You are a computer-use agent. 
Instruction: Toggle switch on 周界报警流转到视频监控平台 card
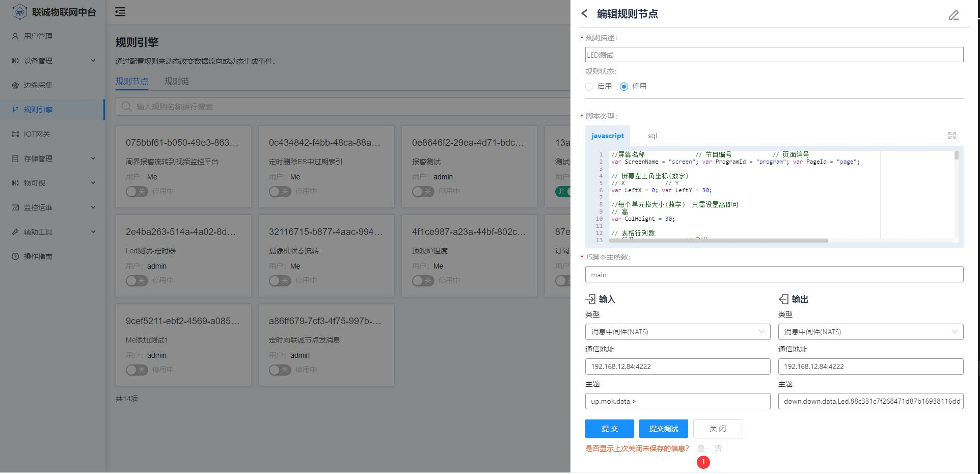point(137,192)
